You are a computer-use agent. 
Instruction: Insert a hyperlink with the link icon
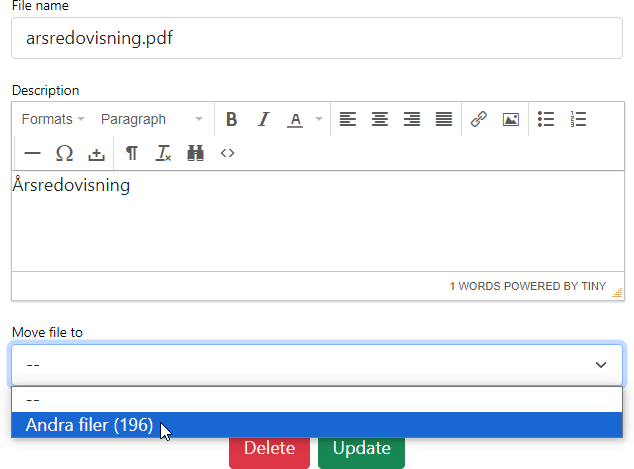(478, 119)
